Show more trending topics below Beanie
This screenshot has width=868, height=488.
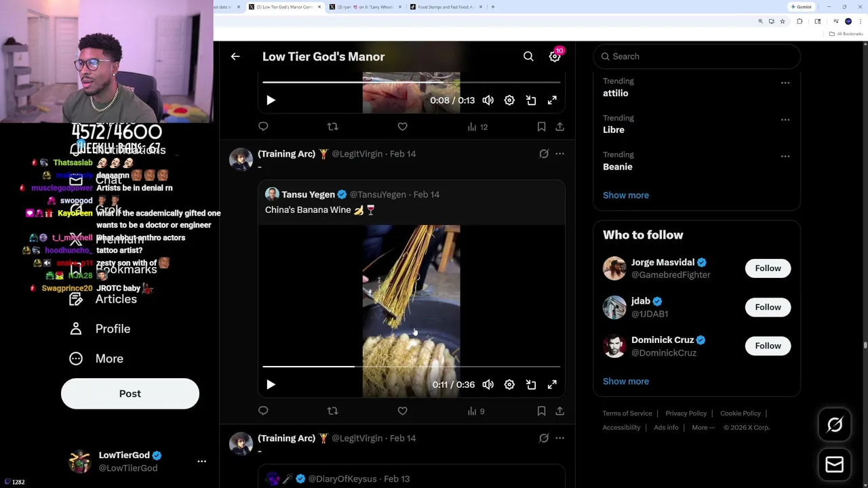point(626,195)
